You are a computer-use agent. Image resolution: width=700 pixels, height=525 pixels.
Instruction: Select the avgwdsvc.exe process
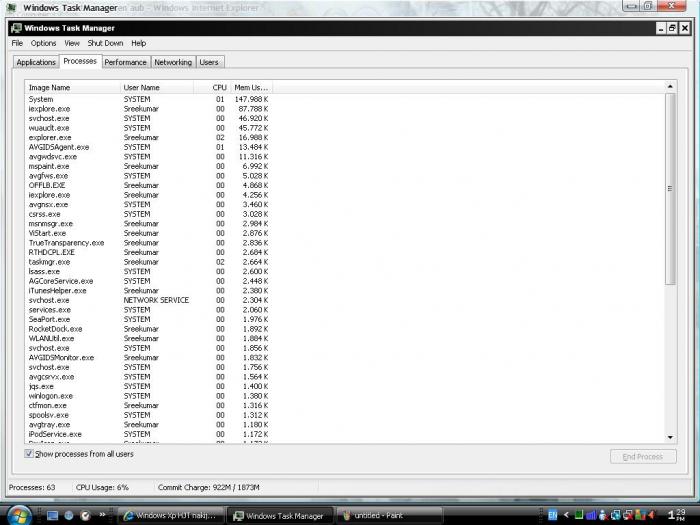pos(149,157)
